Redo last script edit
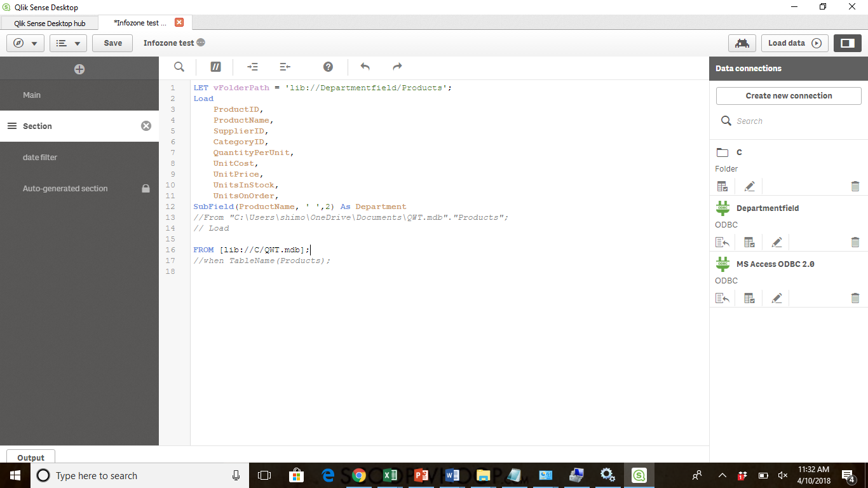 click(397, 67)
